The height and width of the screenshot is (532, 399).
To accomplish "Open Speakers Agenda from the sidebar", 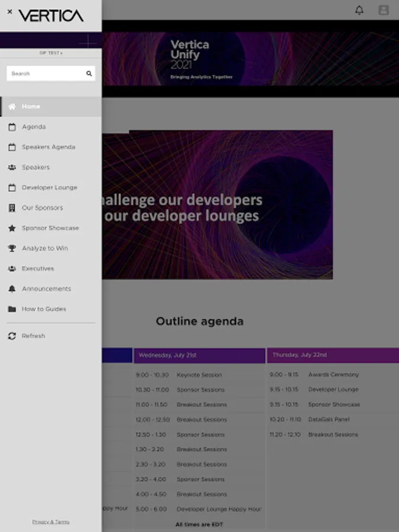I will tap(51, 147).
